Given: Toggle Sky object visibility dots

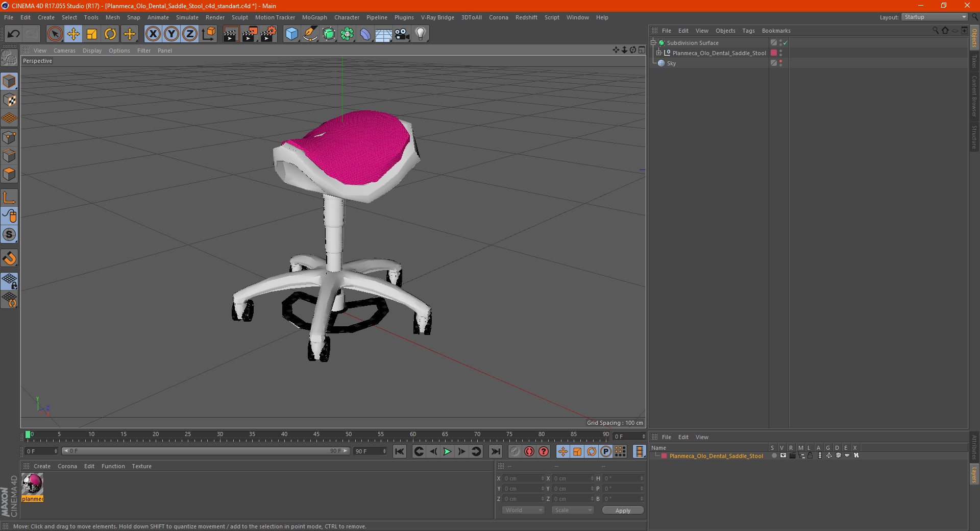Looking at the screenshot, I should 781,63.
